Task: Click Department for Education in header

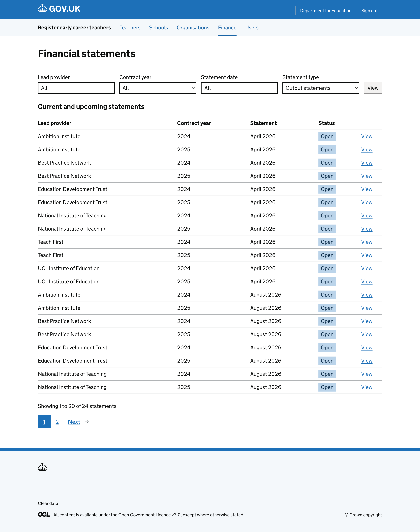Action: click(x=326, y=11)
